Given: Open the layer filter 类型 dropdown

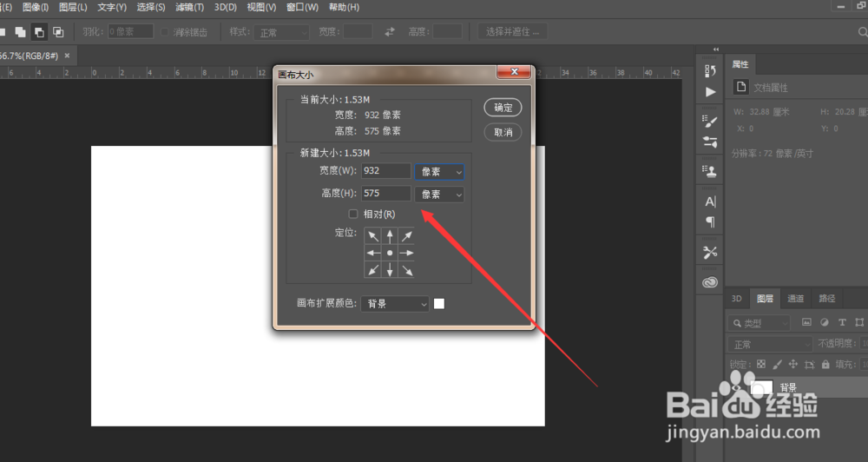Looking at the screenshot, I should (x=759, y=322).
